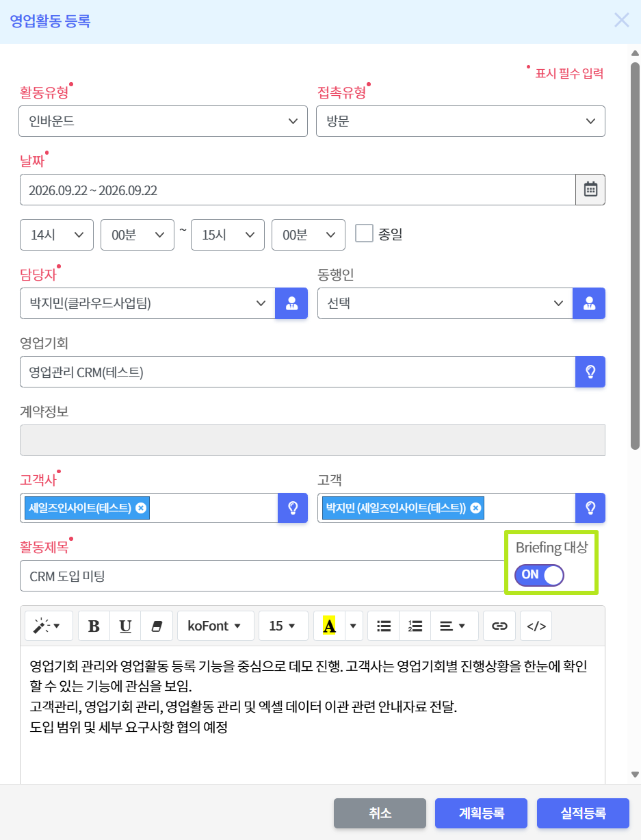The width and height of the screenshot is (641, 840).
Task: Open the end hour dropdown 15시
Action: 228,235
